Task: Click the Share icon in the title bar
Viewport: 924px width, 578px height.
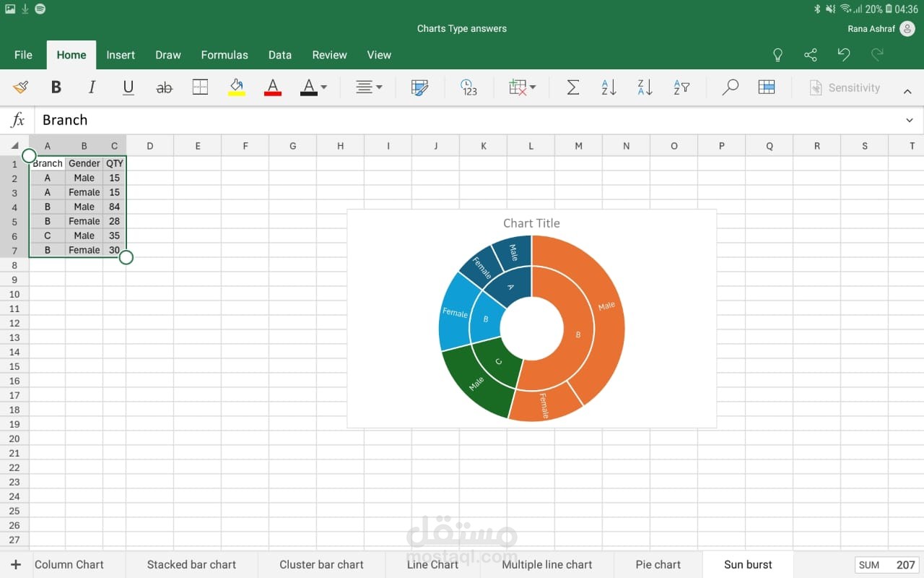Action: pyautogui.click(x=811, y=55)
